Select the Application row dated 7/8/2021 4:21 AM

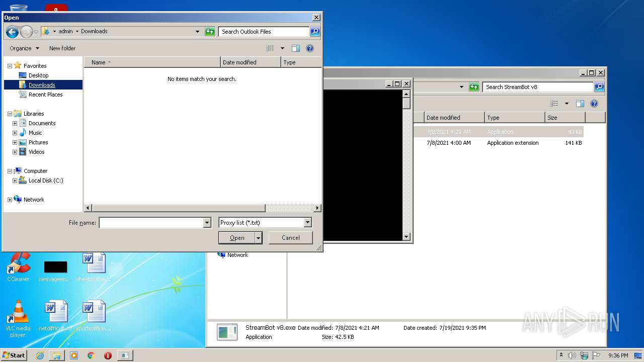(x=499, y=132)
